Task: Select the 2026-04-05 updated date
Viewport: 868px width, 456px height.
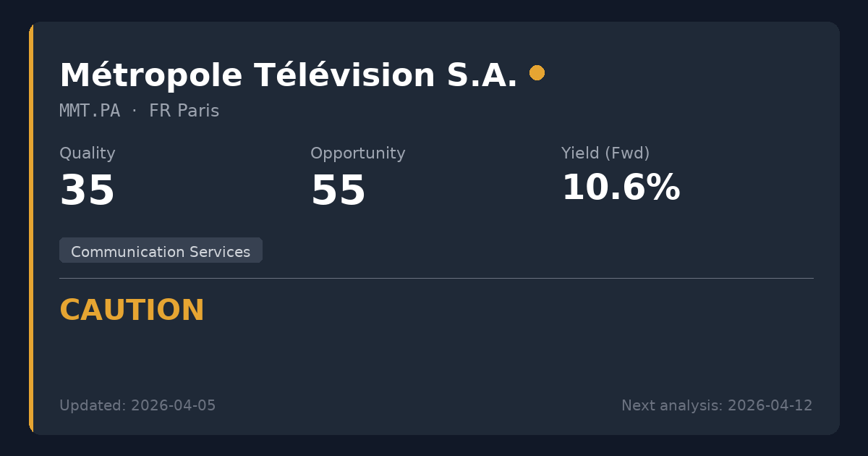Action: tap(173, 406)
